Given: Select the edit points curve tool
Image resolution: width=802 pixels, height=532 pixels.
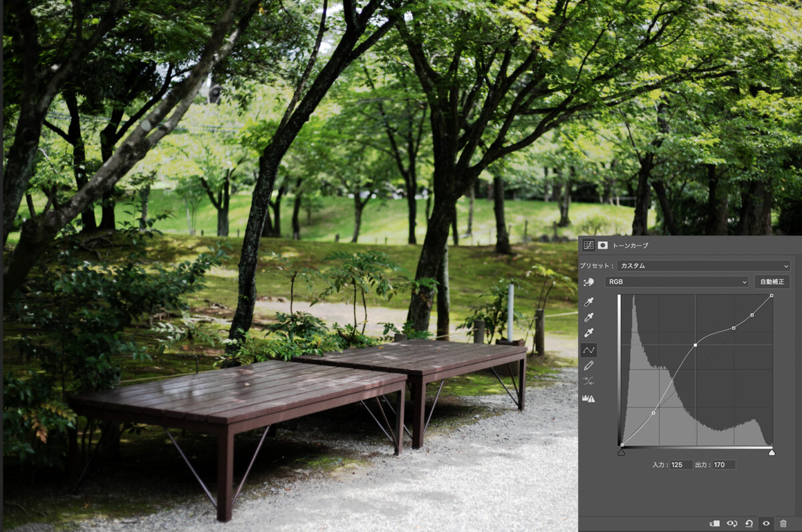Looking at the screenshot, I should 589,350.
